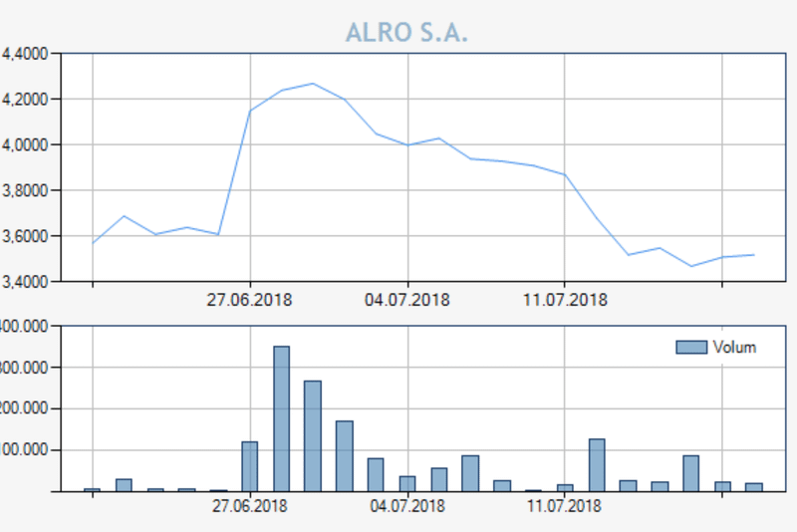Click the tallest volume bar
The height and width of the screenshot is (532, 797).
(x=281, y=418)
